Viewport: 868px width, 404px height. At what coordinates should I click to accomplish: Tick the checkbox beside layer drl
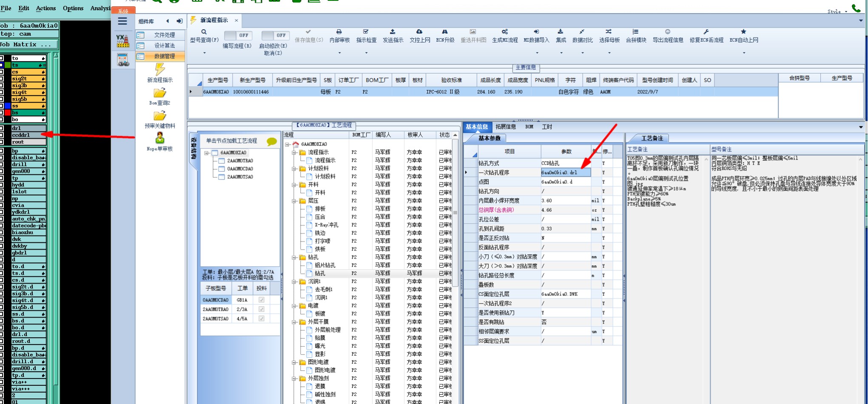pos(2,128)
